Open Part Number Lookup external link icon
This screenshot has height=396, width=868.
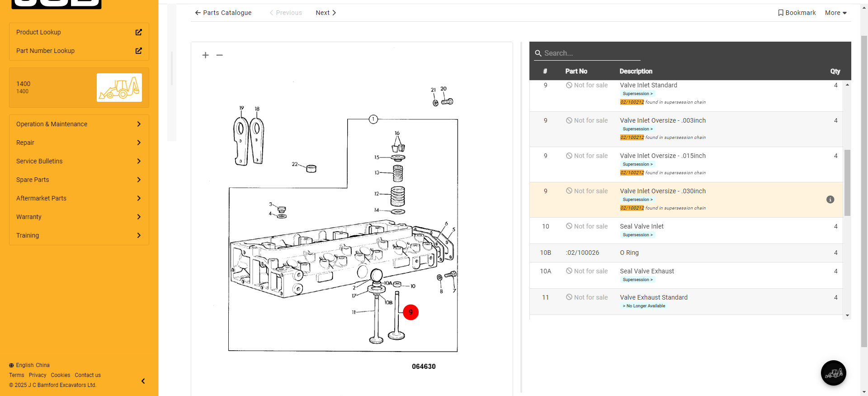[139, 51]
